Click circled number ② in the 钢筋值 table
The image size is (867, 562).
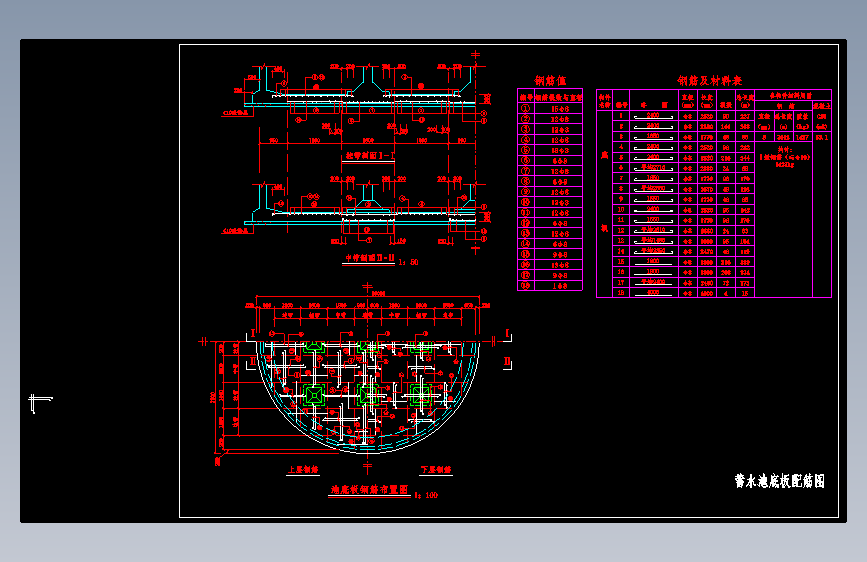(x=525, y=119)
